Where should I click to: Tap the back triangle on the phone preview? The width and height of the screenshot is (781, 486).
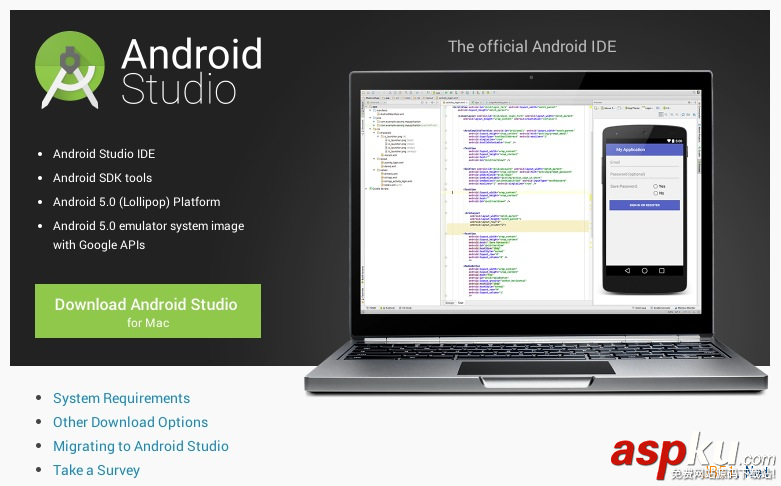pos(625,270)
